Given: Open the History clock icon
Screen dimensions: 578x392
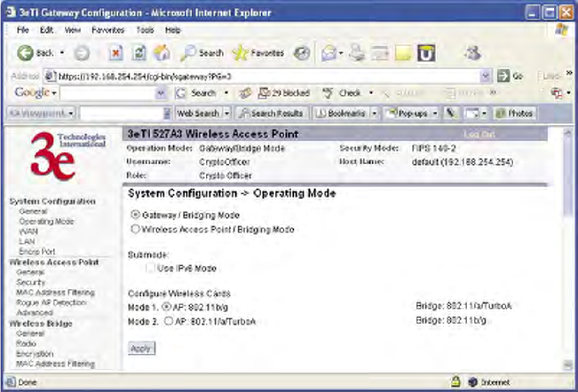Looking at the screenshot, I should 302,53.
